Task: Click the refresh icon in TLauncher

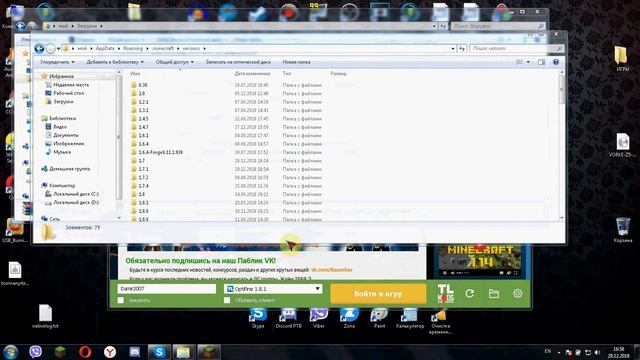Action: coord(469,293)
